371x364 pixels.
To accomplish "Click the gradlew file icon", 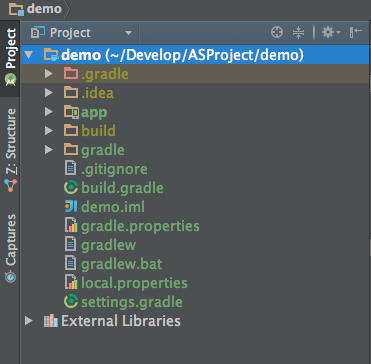I will pyautogui.click(x=71, y=245).
